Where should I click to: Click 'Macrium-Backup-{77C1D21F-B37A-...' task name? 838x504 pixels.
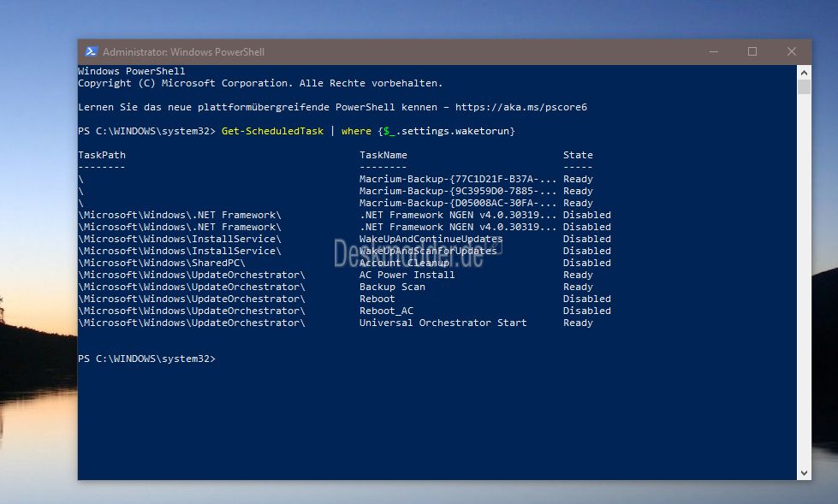coord(457,179)
